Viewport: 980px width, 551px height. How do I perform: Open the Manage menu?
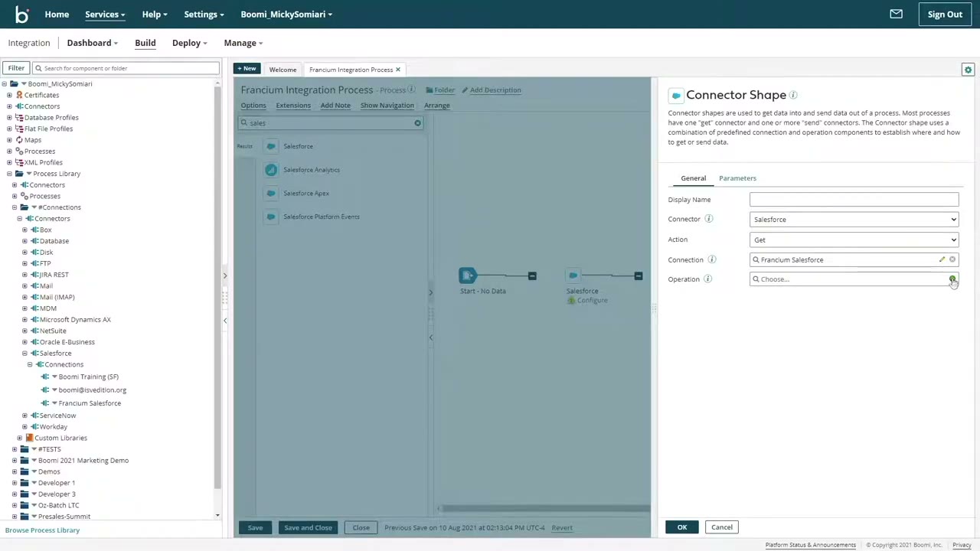pos(243,43)
